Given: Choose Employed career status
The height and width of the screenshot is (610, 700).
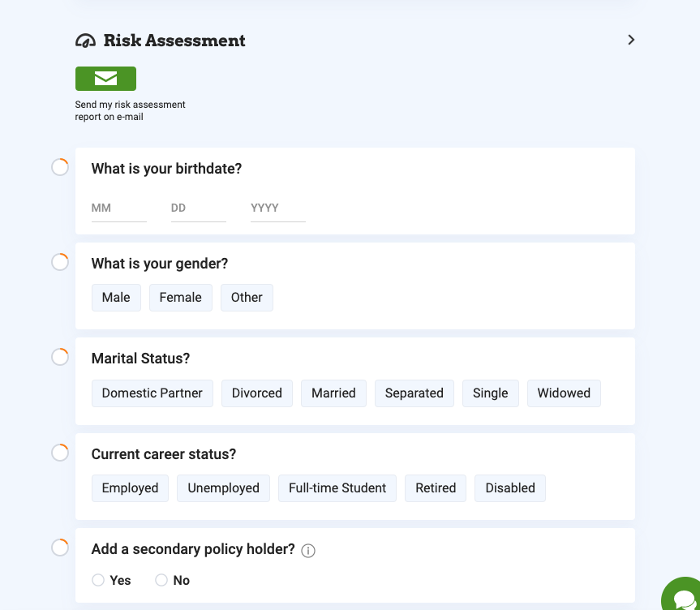Looking at the screenshot, I should click(x=130, y=488).
